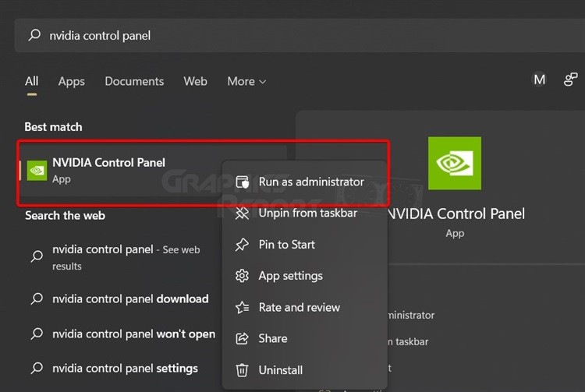585x392 pixels.
Task: Choose Unpin from taskbar
Action: point(304,213)
